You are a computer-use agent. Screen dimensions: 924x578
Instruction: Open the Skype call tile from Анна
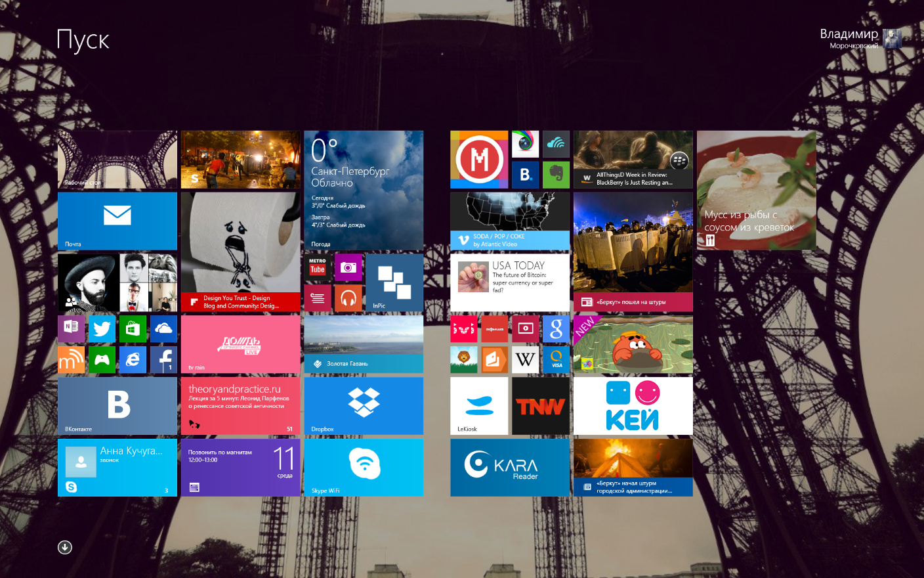click(x=117, y=468)
